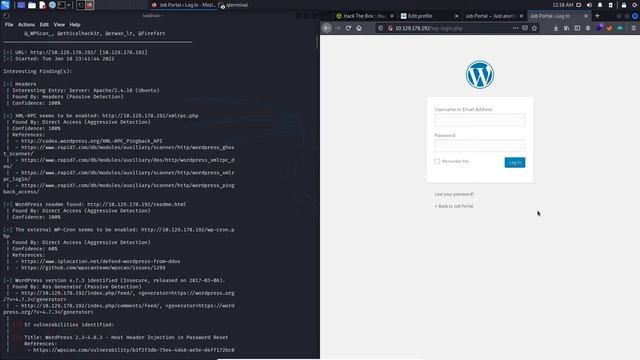640x360 pixels.
Task: Click the github.com wpscan issues URL
Action: [x=93, y=268]
